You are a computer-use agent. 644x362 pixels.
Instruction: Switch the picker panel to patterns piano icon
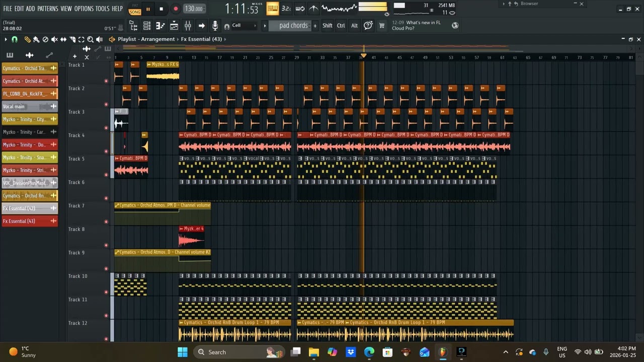click(x=10, y=55)
